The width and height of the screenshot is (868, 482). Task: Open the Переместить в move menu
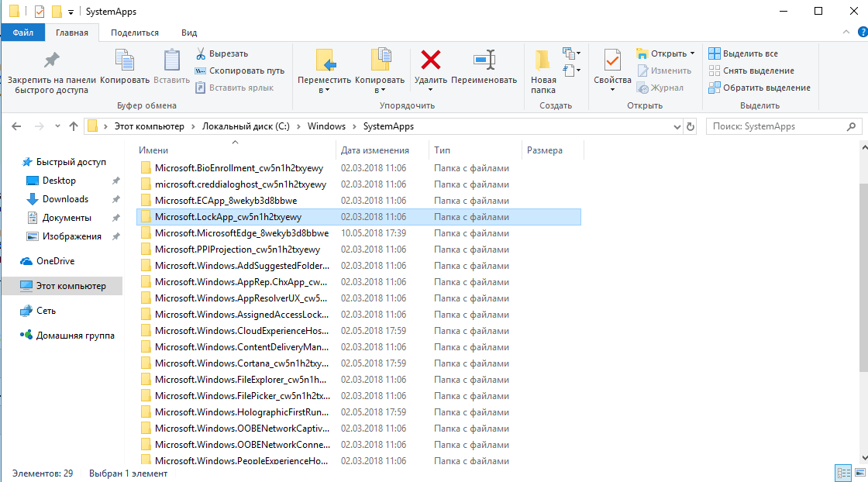(325, 71)
